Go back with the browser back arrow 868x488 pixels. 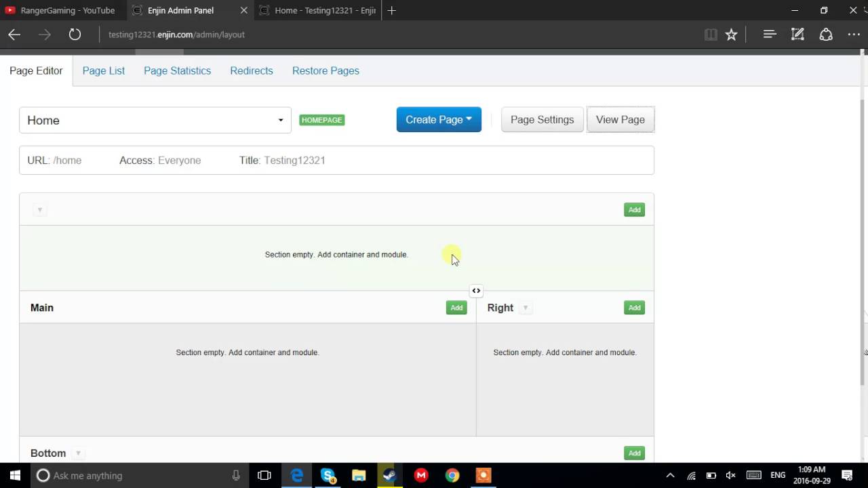click(14, 35)
